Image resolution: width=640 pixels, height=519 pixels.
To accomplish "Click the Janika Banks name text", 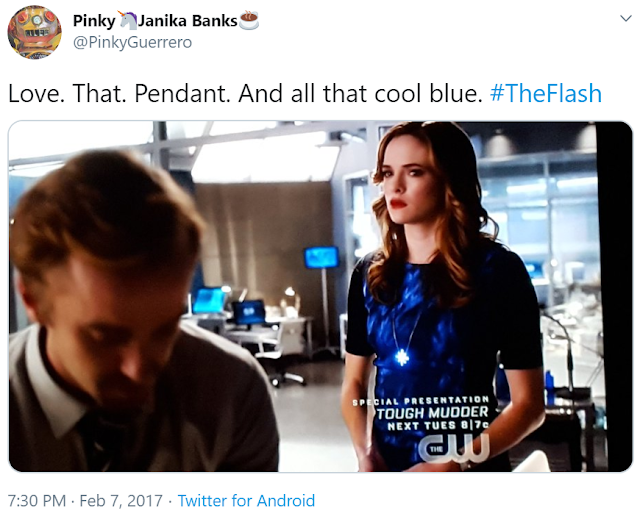I will click(188, 21).
